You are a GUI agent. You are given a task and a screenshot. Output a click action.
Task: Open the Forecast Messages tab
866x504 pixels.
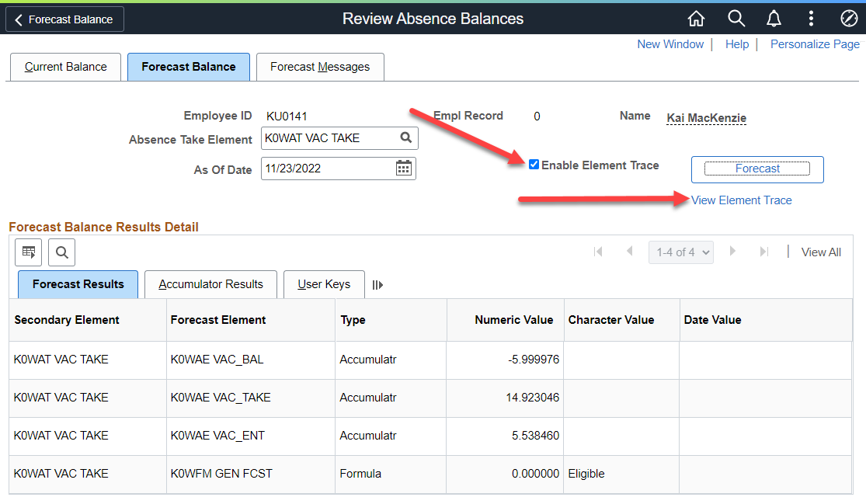[320, 67]
